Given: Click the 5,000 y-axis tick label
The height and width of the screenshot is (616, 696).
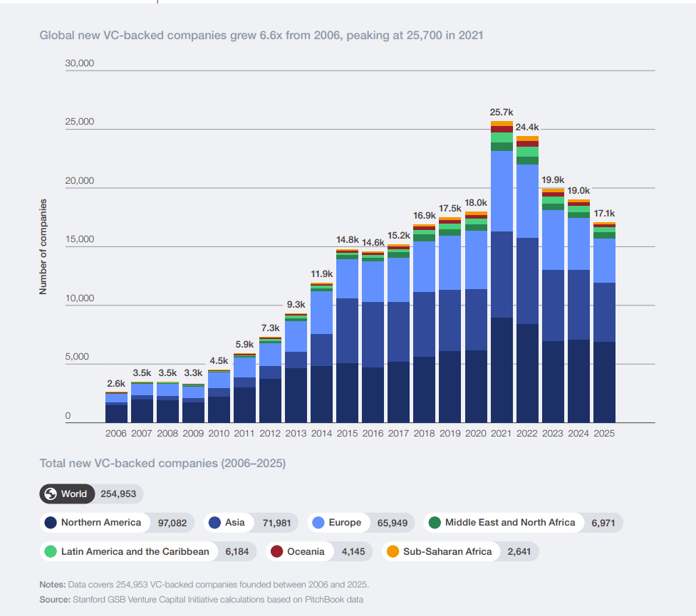Looking at the screenshot, I should (77, 357).
